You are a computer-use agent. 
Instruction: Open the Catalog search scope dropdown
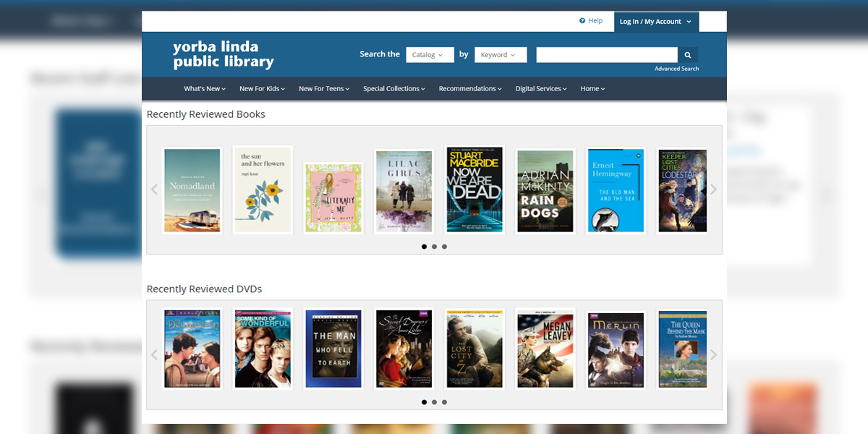tap(430, 55)
